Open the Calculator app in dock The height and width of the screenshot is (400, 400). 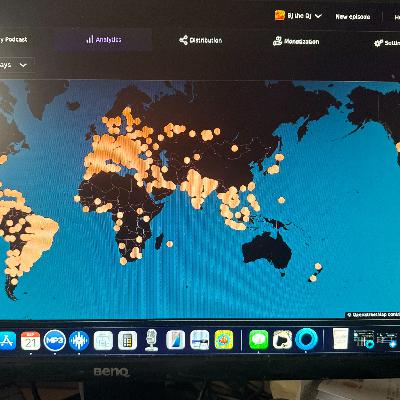tap(127, 341)
